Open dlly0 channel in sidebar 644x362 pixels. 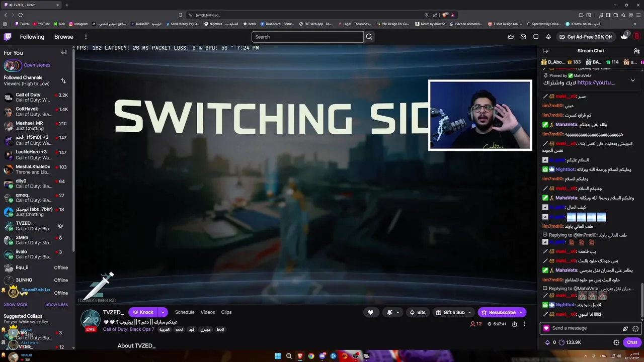(x=36, y=184)
